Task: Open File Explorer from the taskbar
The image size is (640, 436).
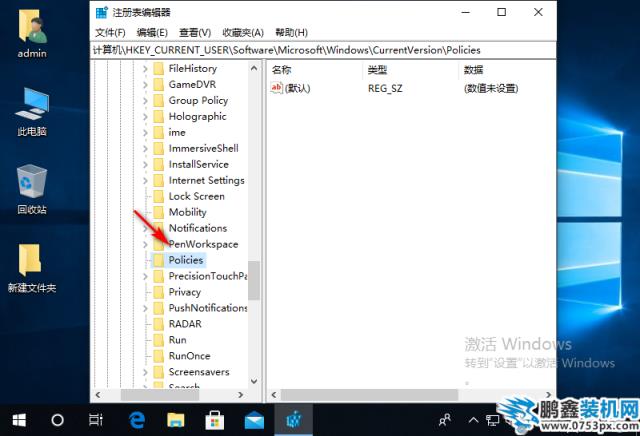Action: [176, 420]
